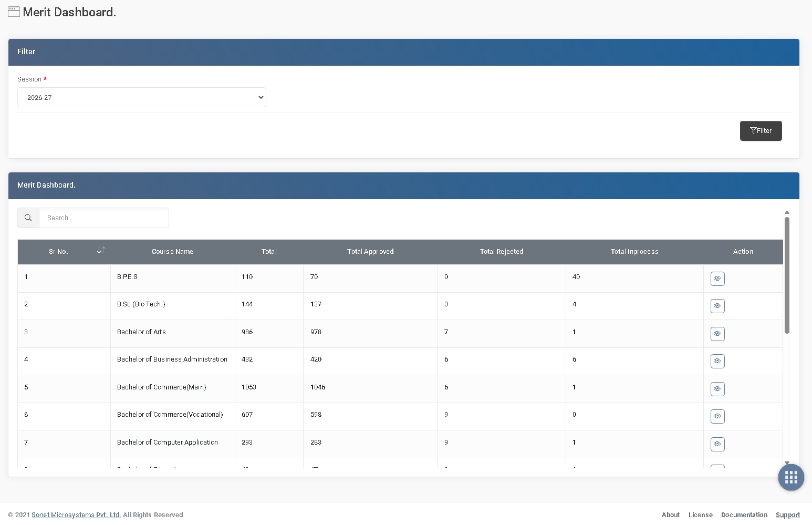The height and width of the screenshot is (525, 812).
Task: Click the dark Filter button
Action: [x=761, y=131]
